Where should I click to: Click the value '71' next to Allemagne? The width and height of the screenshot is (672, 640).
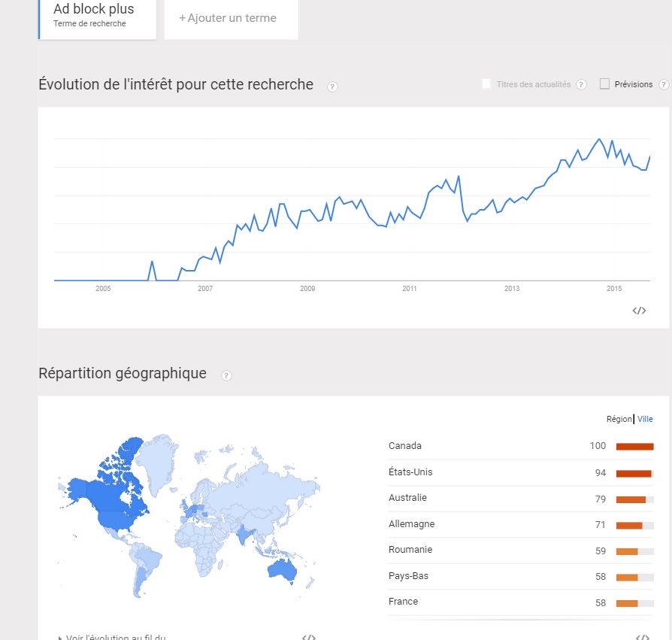click(x=601, y=525)
